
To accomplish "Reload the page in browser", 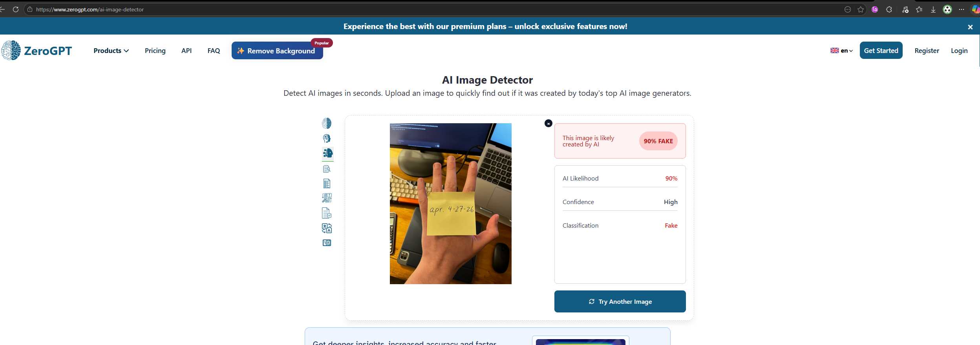I will (x=16, y=9).
